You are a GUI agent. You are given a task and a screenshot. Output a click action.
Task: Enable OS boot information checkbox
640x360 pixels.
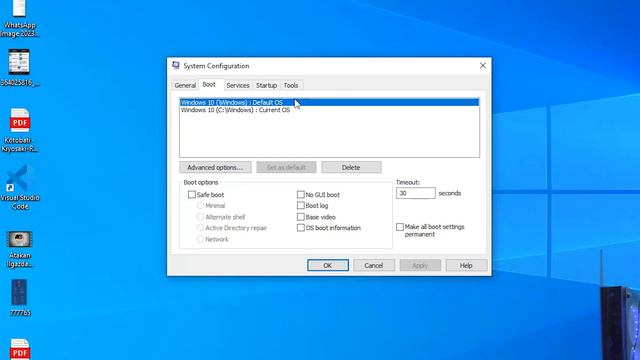tap(301, 228)
